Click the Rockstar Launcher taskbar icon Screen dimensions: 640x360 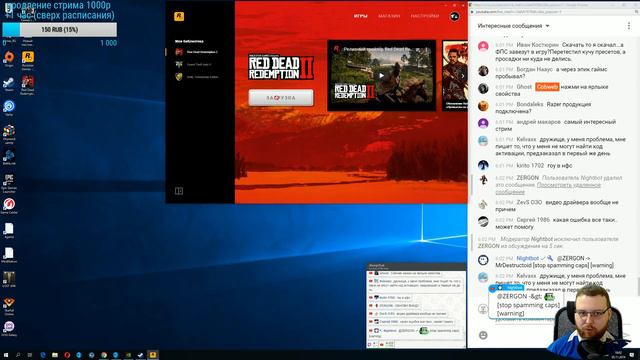tap(153, 355)
